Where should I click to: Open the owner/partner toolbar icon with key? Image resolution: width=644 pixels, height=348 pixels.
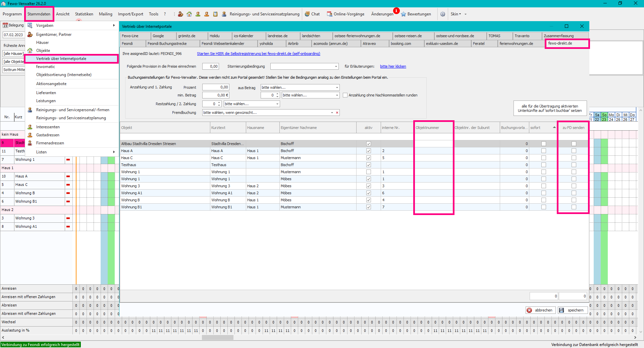(180, 14)
